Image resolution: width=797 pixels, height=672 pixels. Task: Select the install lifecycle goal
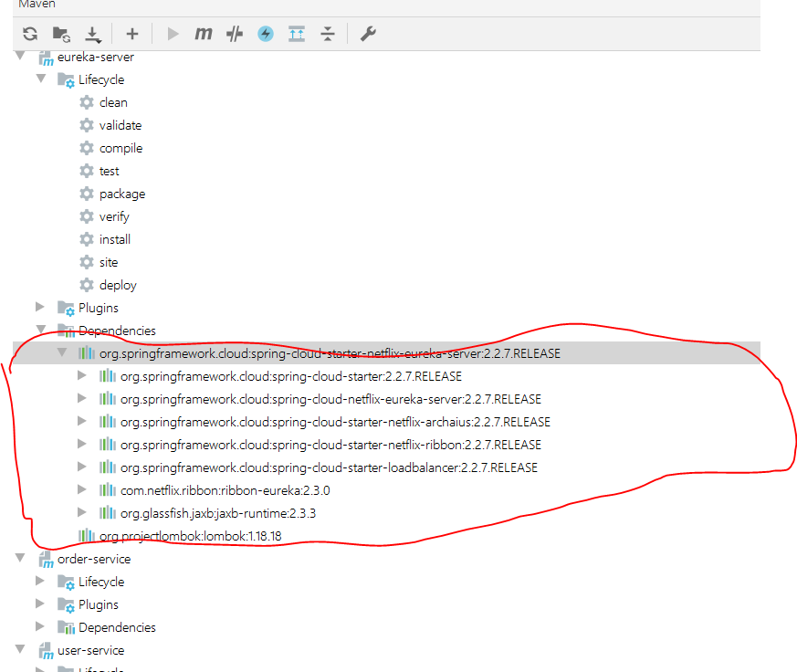[115, 239]
